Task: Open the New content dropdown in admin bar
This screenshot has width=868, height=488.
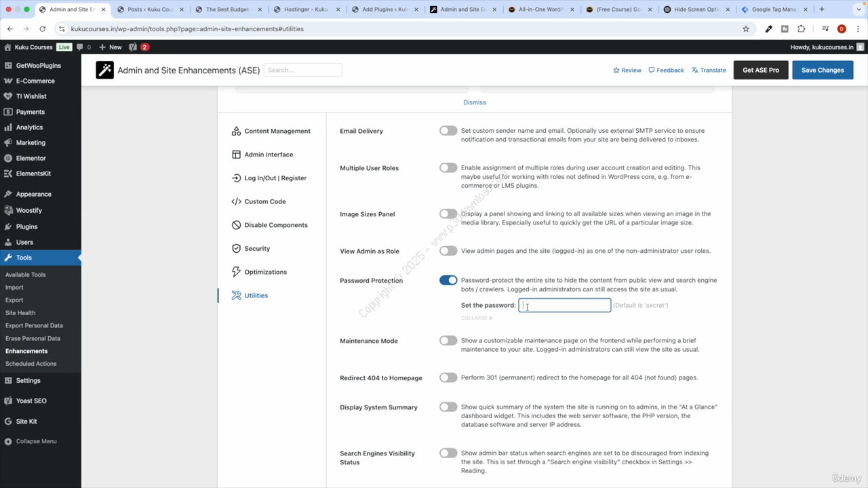Action: pos(111,47)
